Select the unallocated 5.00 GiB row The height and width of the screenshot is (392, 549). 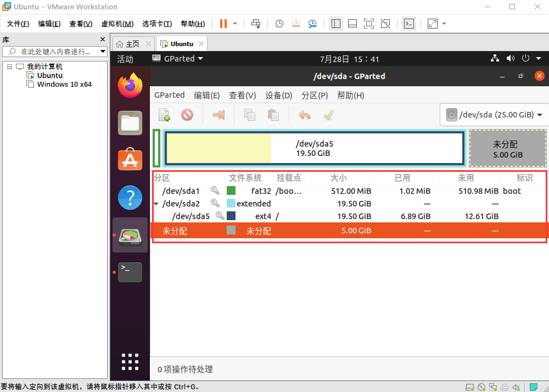[274, 231]
